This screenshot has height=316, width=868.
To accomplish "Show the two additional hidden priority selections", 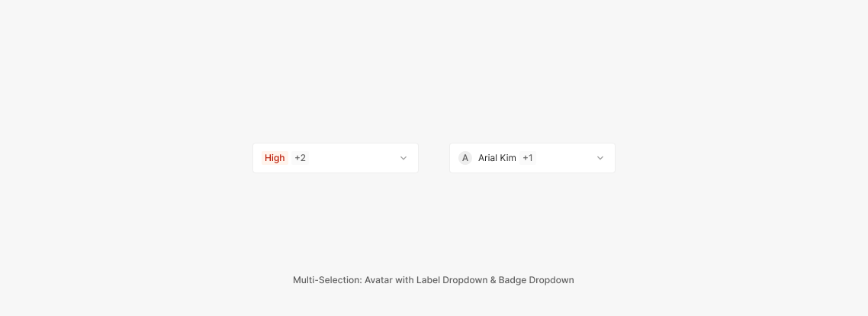I will (x=301, y=158).
